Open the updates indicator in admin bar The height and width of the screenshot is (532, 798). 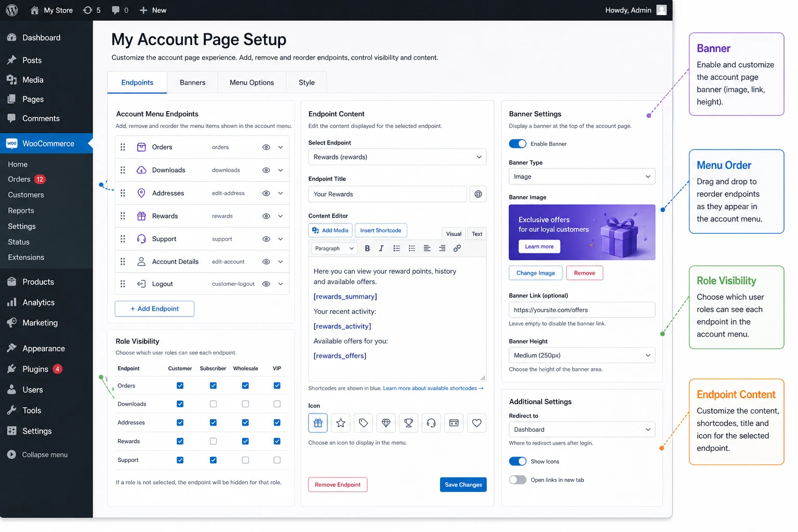pos(92,10)
